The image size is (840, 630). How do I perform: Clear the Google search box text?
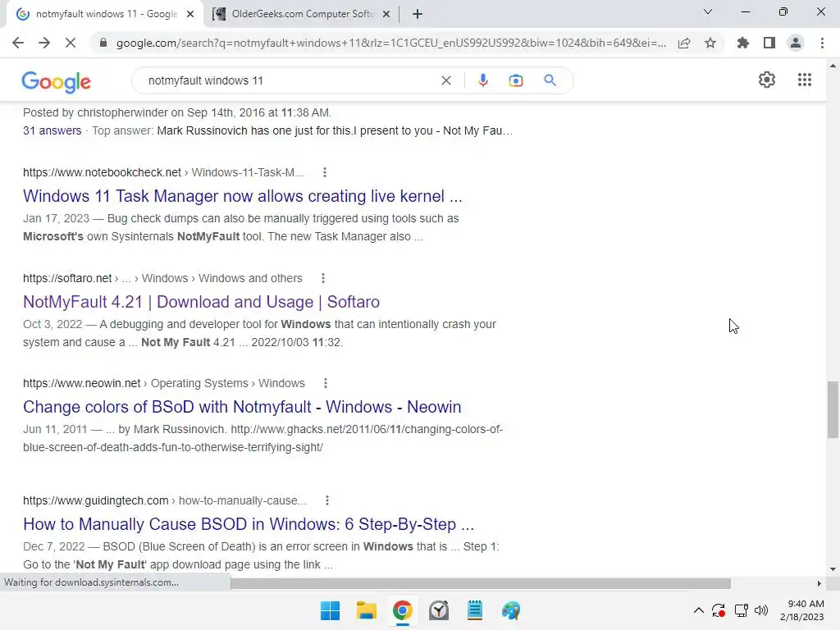point(445,80)
